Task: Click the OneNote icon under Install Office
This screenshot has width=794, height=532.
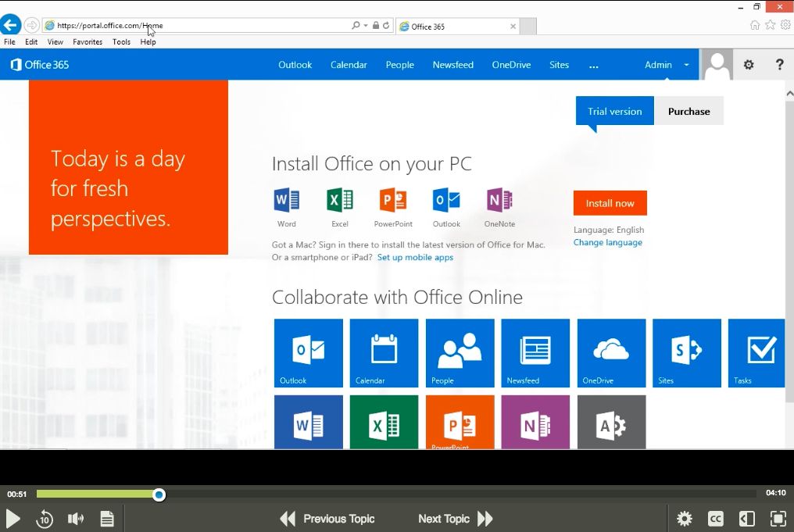Action: point(499,200)
